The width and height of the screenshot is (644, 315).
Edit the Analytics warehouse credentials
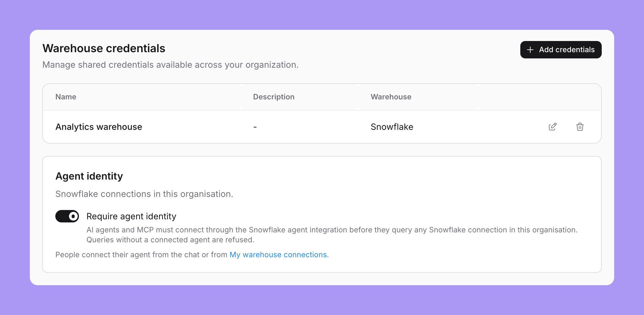coord(553,127)
